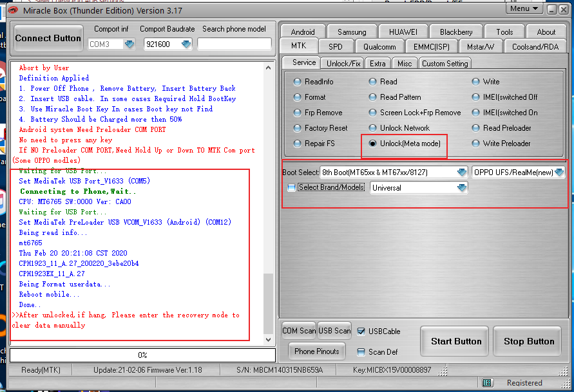This screenshot has height=392, width=574.
Task: Click log line 'CPH1923EX_11_A.27'
Action: (x=52, y=274)
